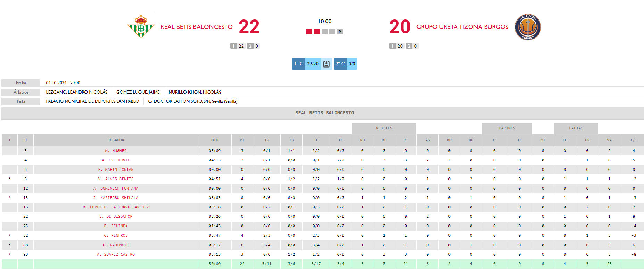The width and height of the screenshot is (644, 269).
Task: Click Burgos big score 20
Action: coord(400,27)
